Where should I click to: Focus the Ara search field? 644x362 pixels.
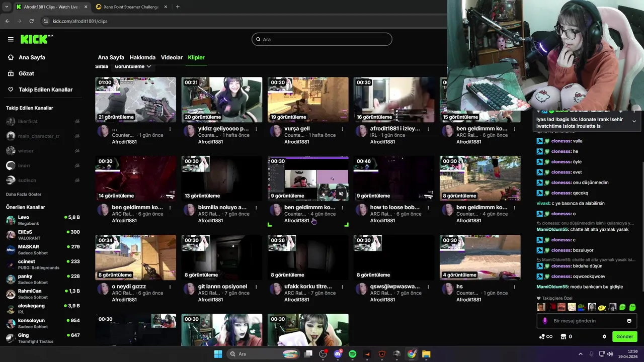point(322,39)
